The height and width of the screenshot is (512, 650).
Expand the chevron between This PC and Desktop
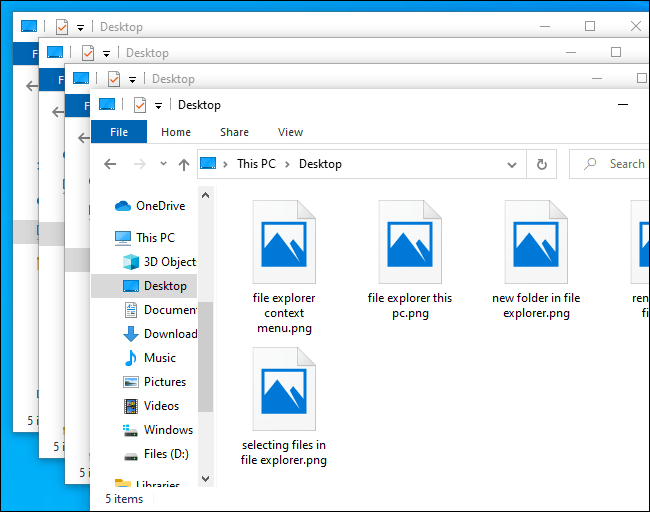pyautogui.click(x=287, y=164)
